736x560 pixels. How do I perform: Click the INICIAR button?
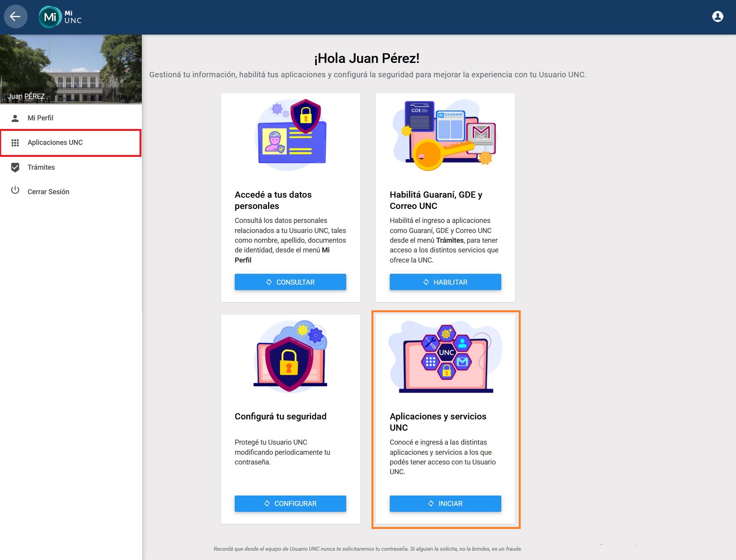coord(445,503)
